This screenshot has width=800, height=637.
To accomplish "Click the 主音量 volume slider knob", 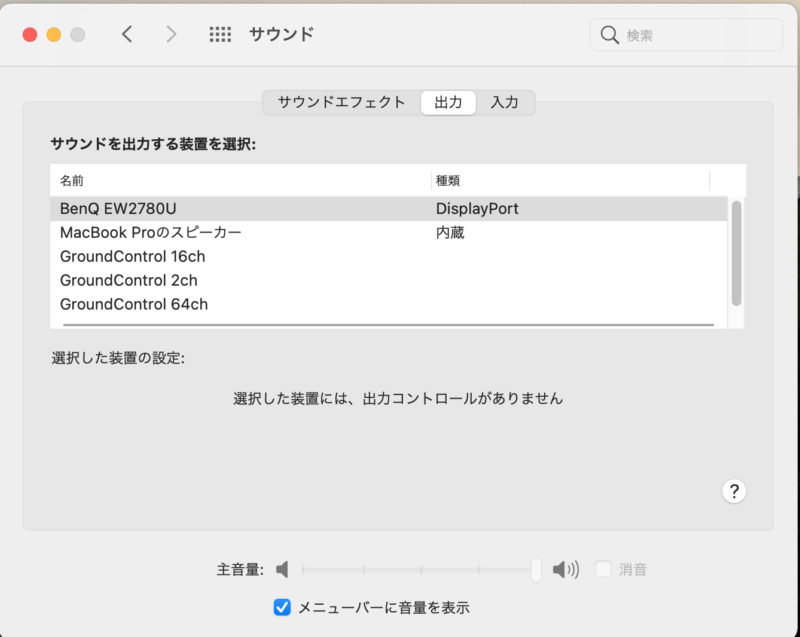I will tap(536, 569).
